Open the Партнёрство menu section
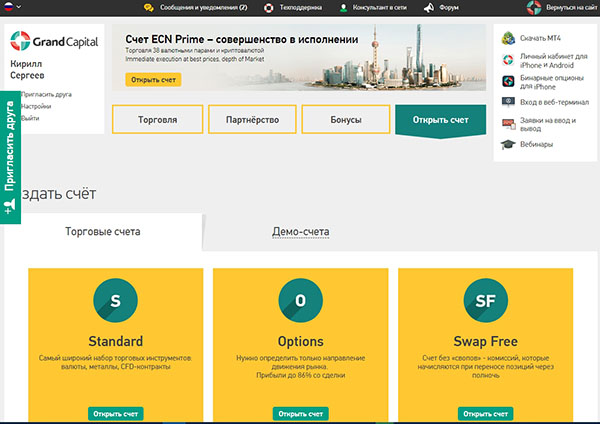 tap(252, 119)
